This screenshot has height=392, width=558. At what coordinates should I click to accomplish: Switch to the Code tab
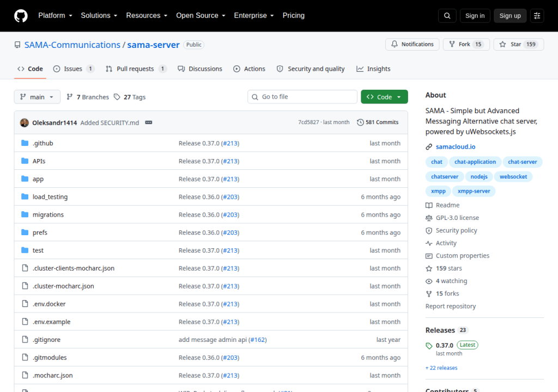(x=31, y=69)
